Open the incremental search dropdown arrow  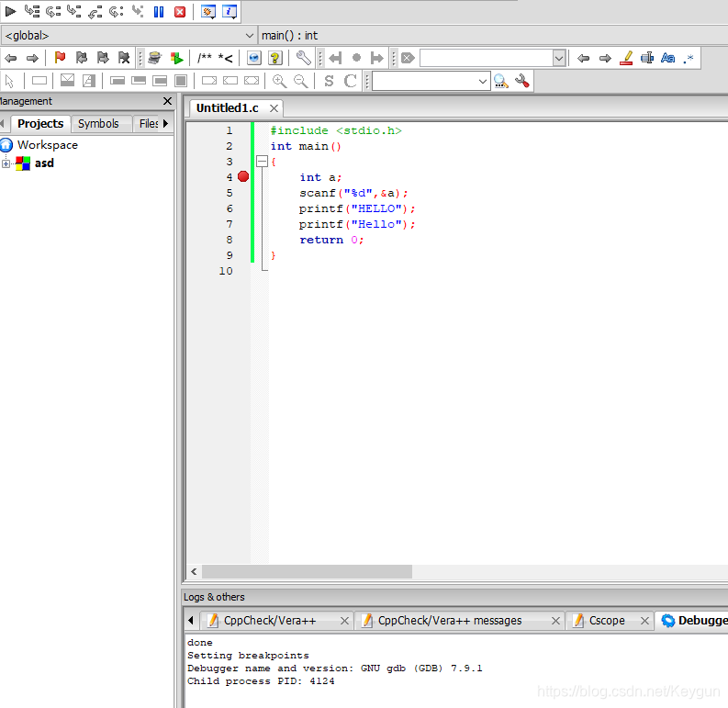tap(559, 59)
